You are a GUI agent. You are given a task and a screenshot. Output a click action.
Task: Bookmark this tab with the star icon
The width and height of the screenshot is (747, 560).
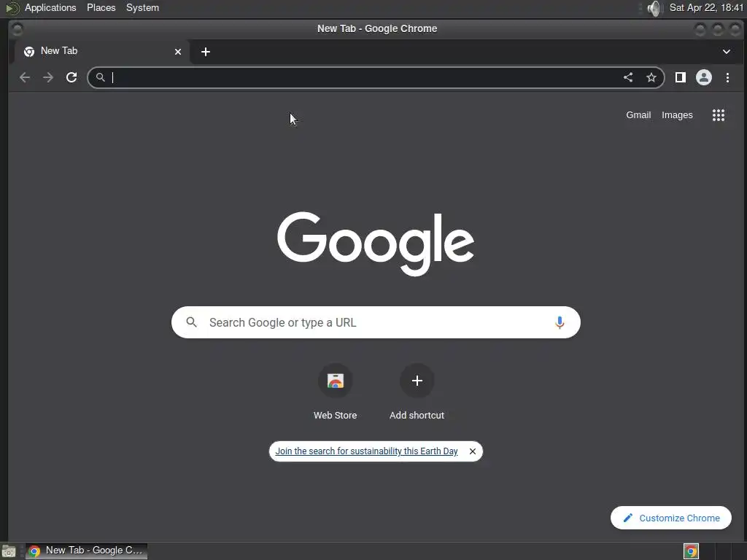[x=651, y=77]
